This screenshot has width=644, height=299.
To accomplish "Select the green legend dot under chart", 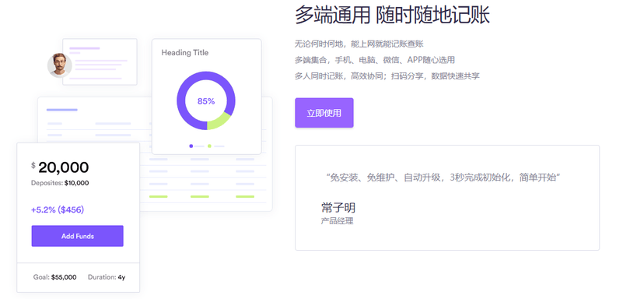I will [x=209, y=146].
